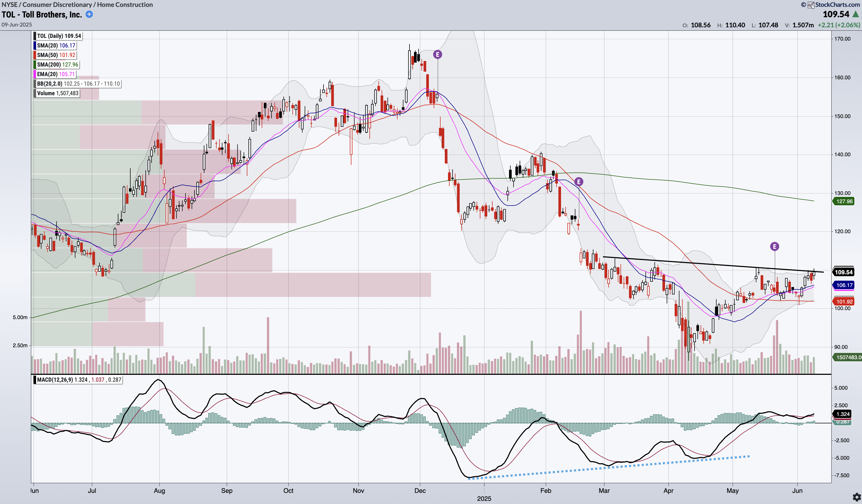Click the StockCharts.com text link

click(837, 5)
